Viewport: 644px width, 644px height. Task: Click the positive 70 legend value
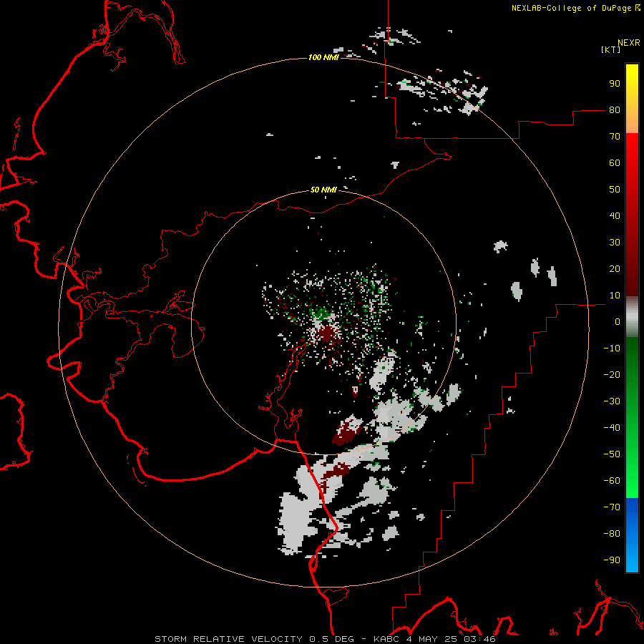point(615,137)
